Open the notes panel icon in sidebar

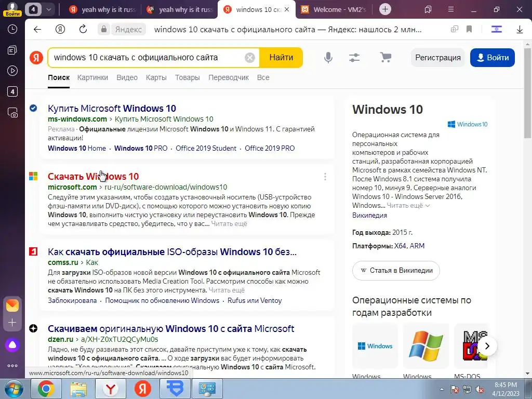click(x=12, y=50)
